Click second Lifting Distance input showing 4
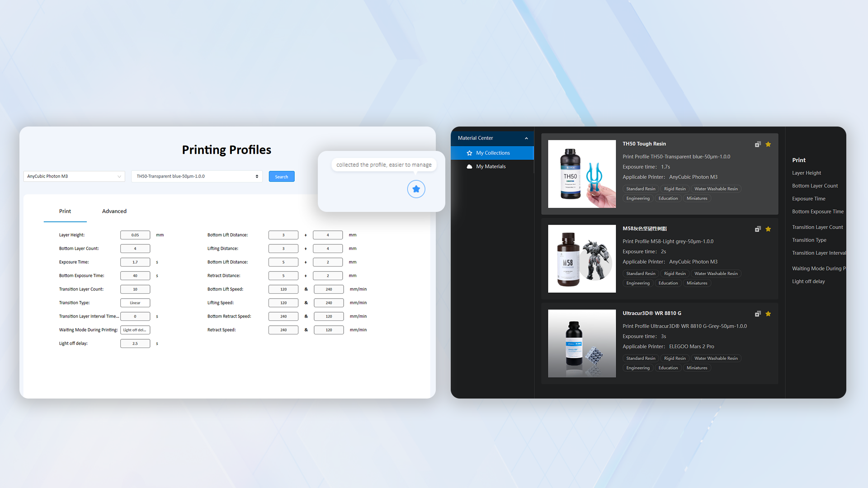Image resolution: width=868 pixels, height=488 pixels. pyautogui.click(x=328, y=249)
